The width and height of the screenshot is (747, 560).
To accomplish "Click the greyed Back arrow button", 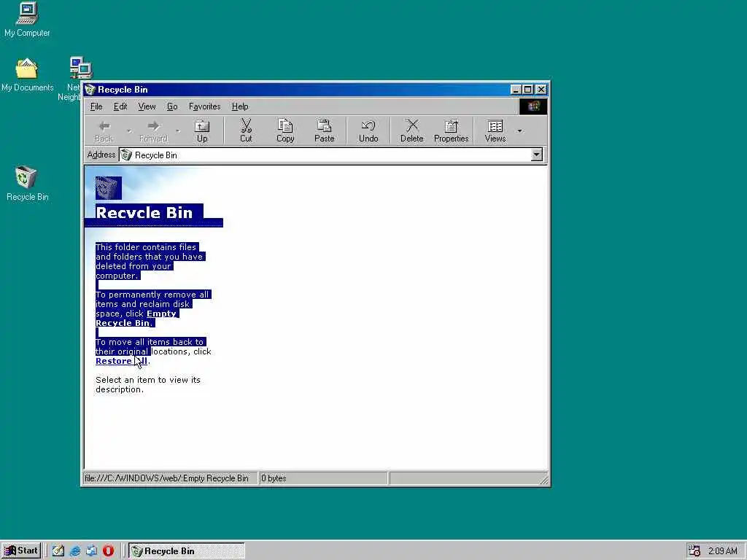I will pyautogui.click(x=104, y=131).
